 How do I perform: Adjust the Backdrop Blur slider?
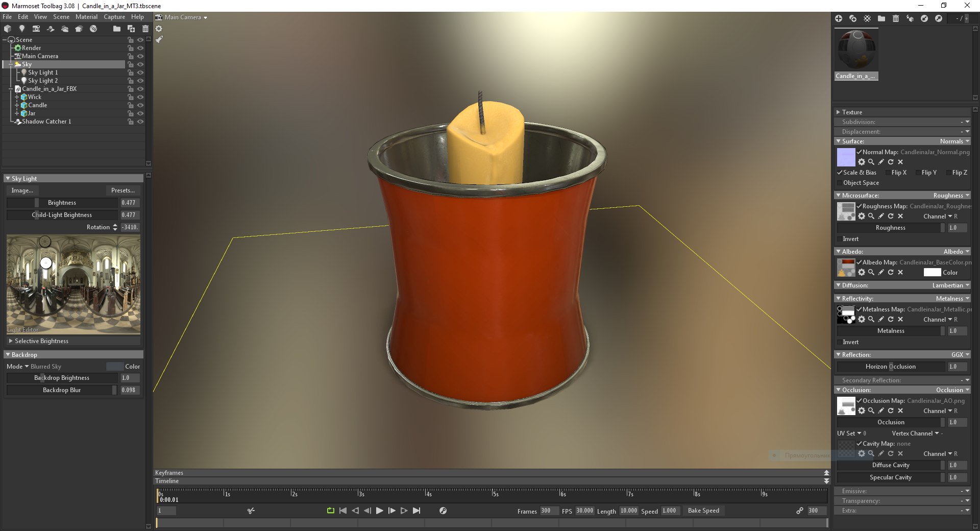click(62, 390)
